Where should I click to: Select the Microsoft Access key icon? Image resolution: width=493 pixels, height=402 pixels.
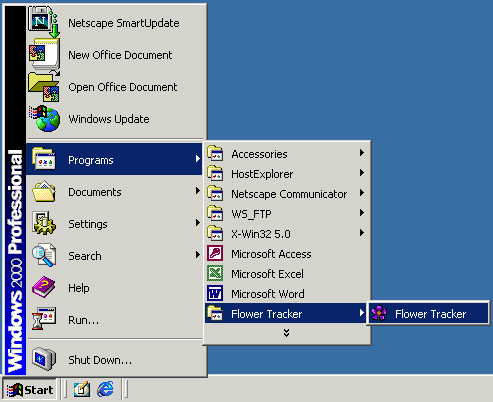coord(215,254)
